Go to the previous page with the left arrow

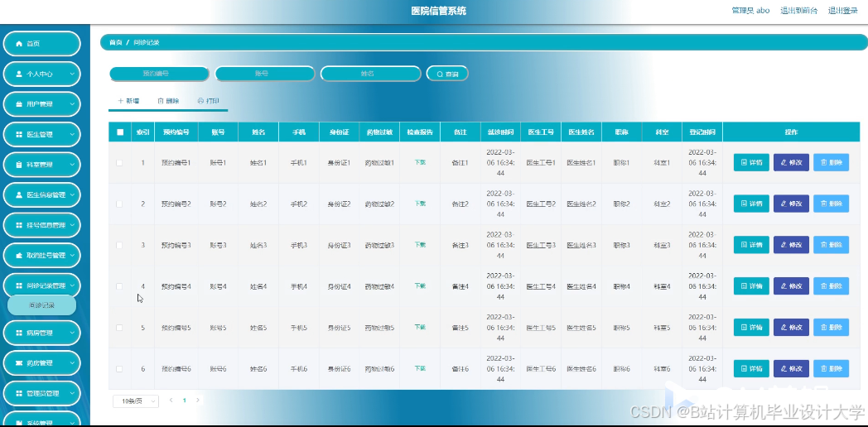pos(171,400)
